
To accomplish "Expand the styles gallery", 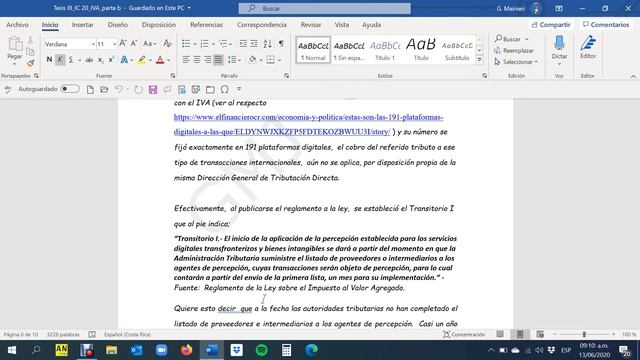I will click(x=480, y=60).
